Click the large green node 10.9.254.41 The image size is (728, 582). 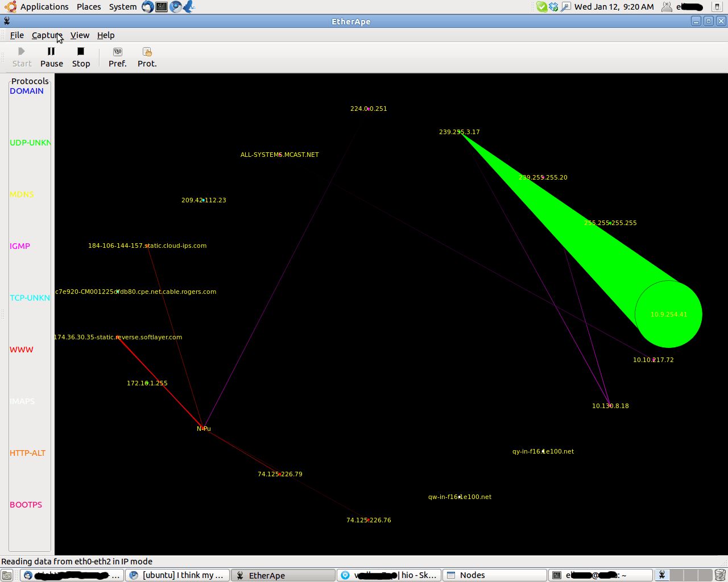pyautogui.click(x=668, y=314)
